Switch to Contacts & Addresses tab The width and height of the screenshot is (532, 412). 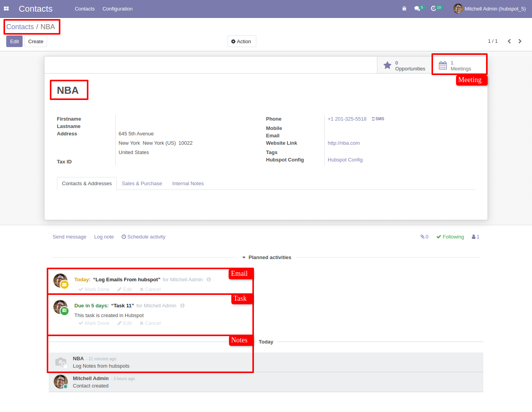(x=87, y=184)
